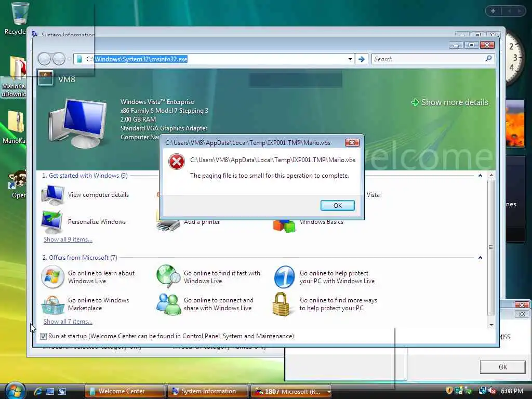The height and width of the screenshot is (399, 532).
Task: Open the address bar dropdown arrow
Action: click(350, 59)
